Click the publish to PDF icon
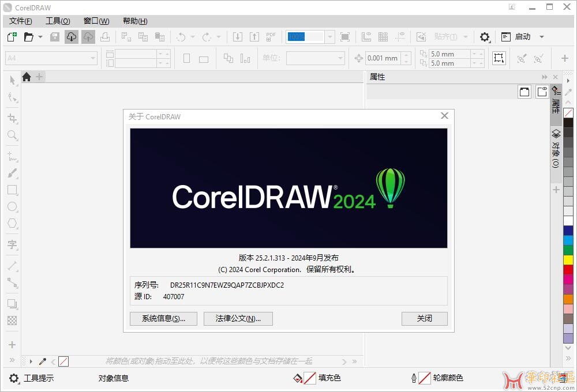The height and width of the screenshot is (392, 577). (271, 37)
